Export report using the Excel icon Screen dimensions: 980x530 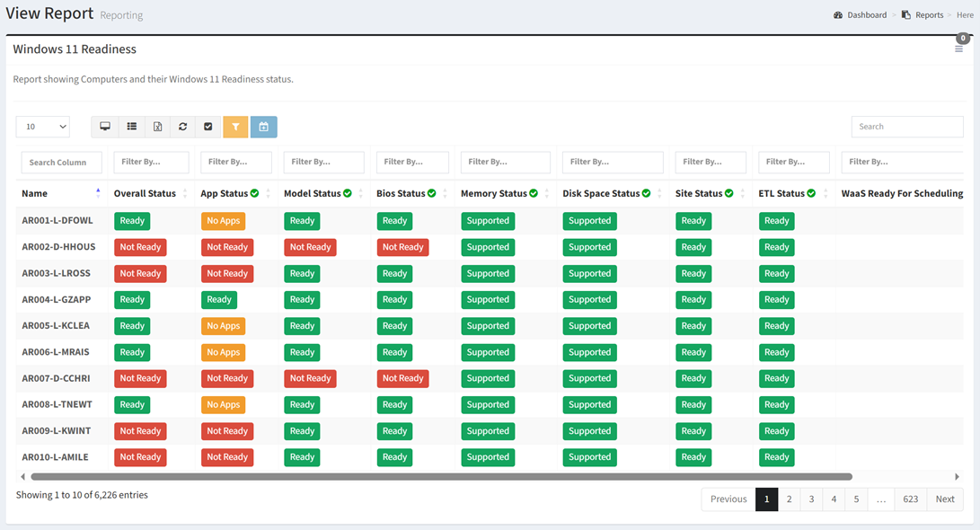[157, 127]
